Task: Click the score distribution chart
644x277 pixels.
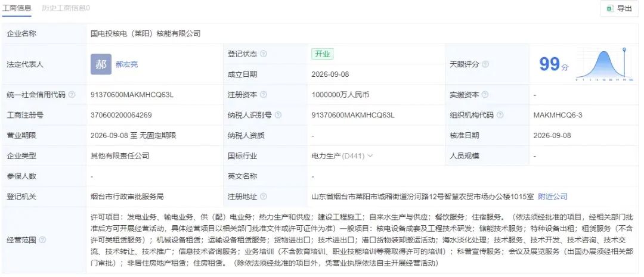Action: 604,64
